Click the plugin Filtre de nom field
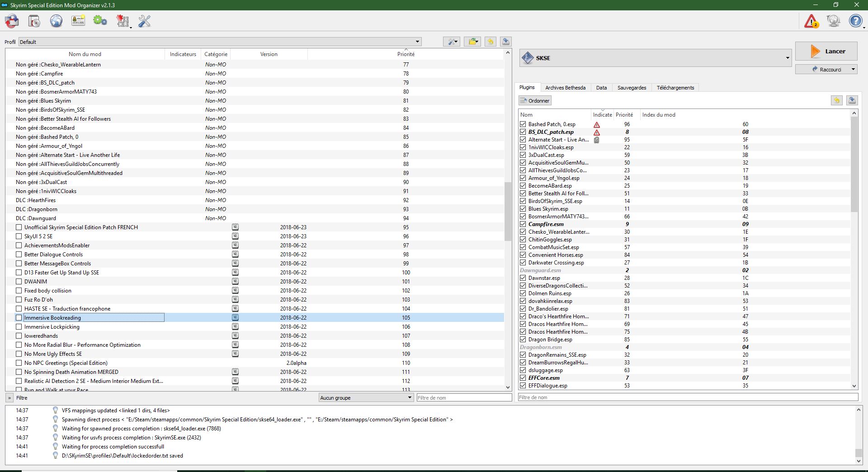 (x=688, y=397)
